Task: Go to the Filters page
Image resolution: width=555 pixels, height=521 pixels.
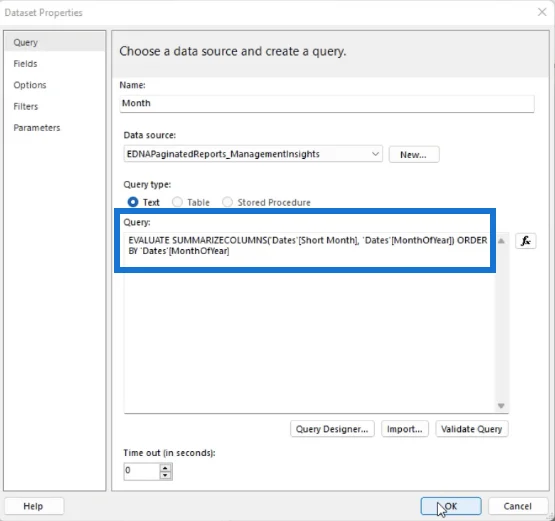Action: 25,107
